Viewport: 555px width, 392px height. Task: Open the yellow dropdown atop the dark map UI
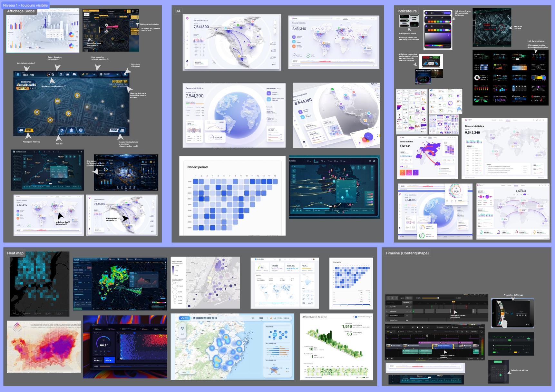(x=91, y=11)
